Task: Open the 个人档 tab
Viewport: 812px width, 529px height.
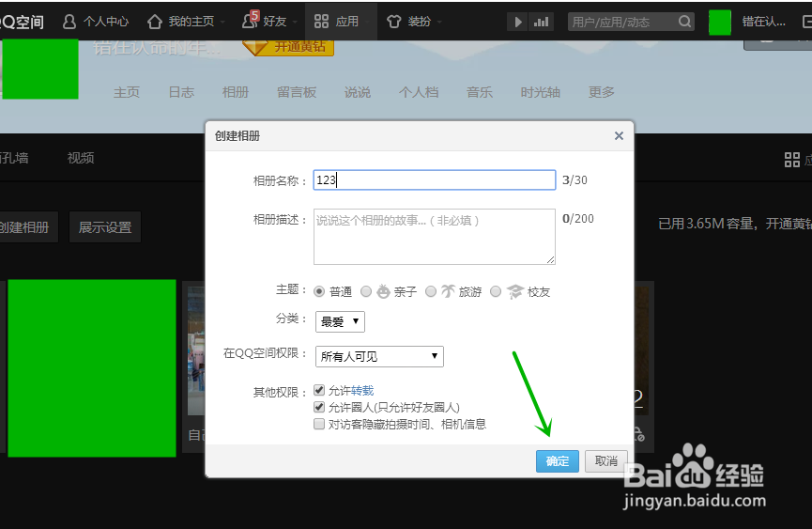Action: 419,92
